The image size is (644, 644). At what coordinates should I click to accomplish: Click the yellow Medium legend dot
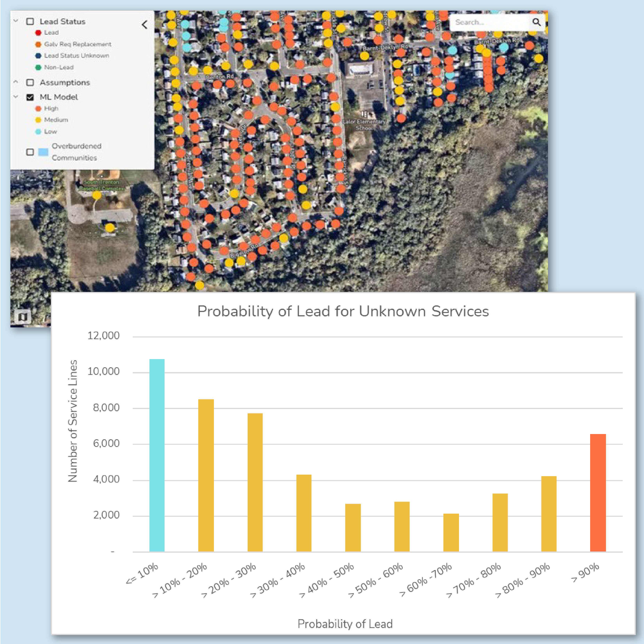click(x=38, y=120)
